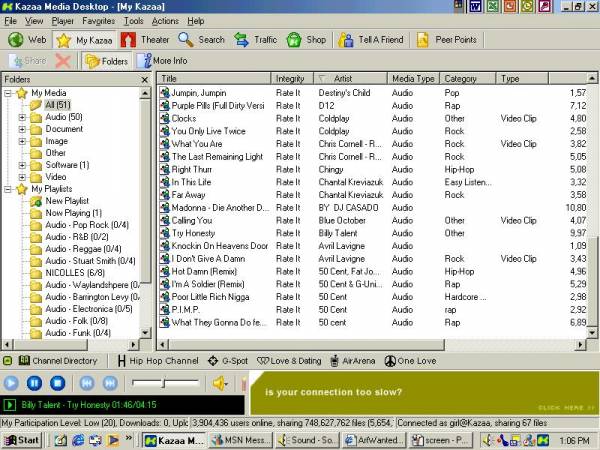Open the Channel Directory book icon

[24, 360]
